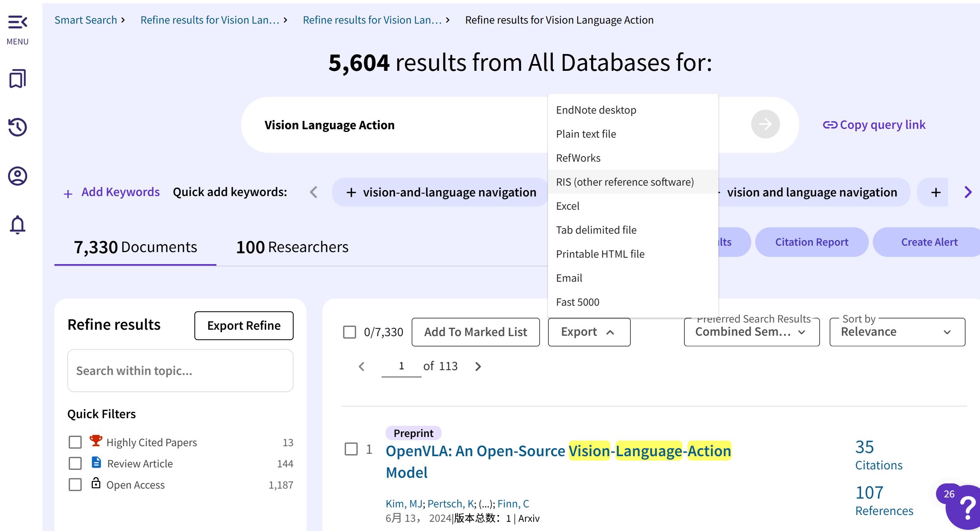Check the Highly Cited Papers filter
The width and height of the screenshot is (980, 531).
(75, 442)
